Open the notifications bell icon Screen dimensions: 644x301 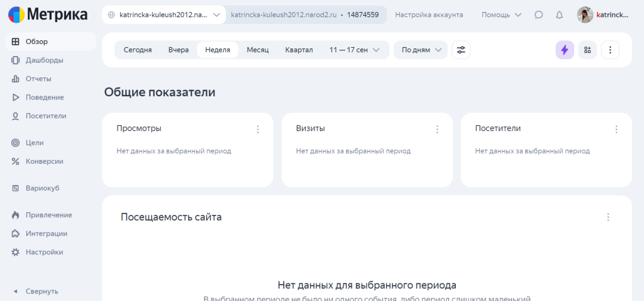pos(559,15)
